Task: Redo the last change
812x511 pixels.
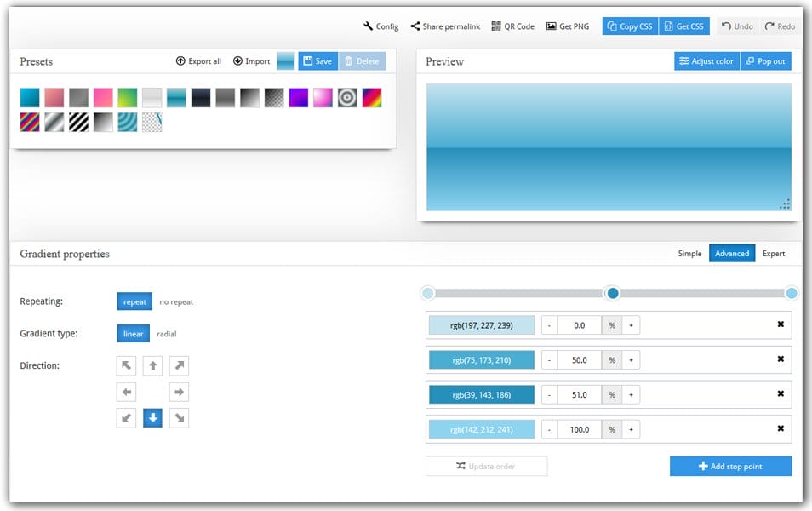Action: [x=781, y=26]
